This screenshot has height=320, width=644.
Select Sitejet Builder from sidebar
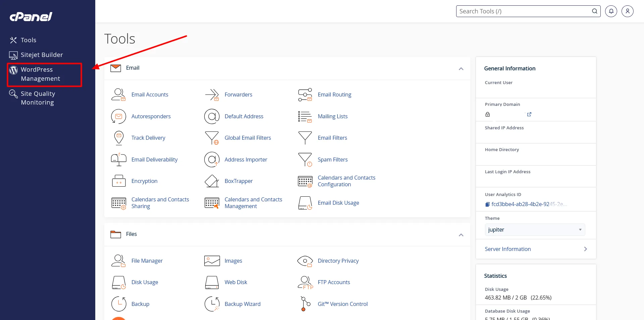pos(42,55)
